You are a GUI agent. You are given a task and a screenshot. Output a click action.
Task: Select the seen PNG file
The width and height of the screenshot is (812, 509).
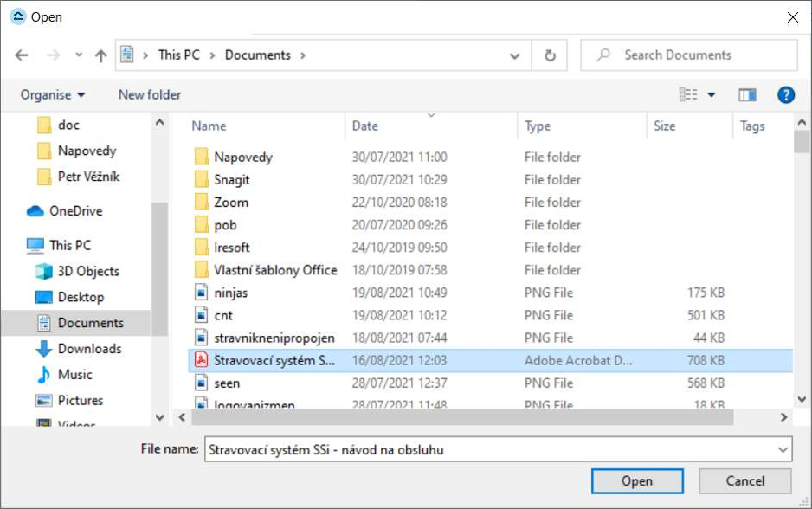[227, 383]
